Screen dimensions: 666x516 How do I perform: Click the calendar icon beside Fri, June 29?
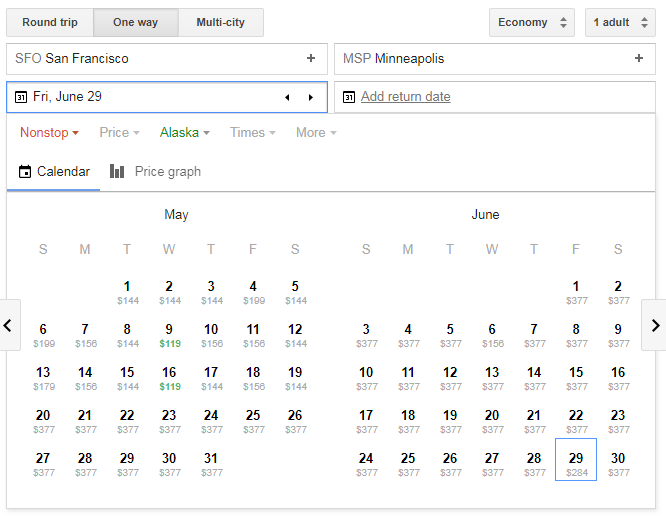pyautogui.click(x=21, y=97)
